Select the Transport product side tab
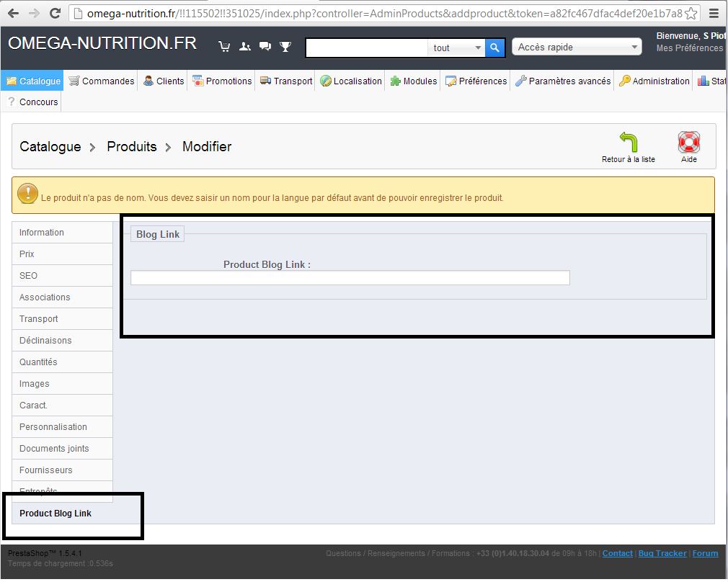Screen dimensions: 728x587 (62, 319)
